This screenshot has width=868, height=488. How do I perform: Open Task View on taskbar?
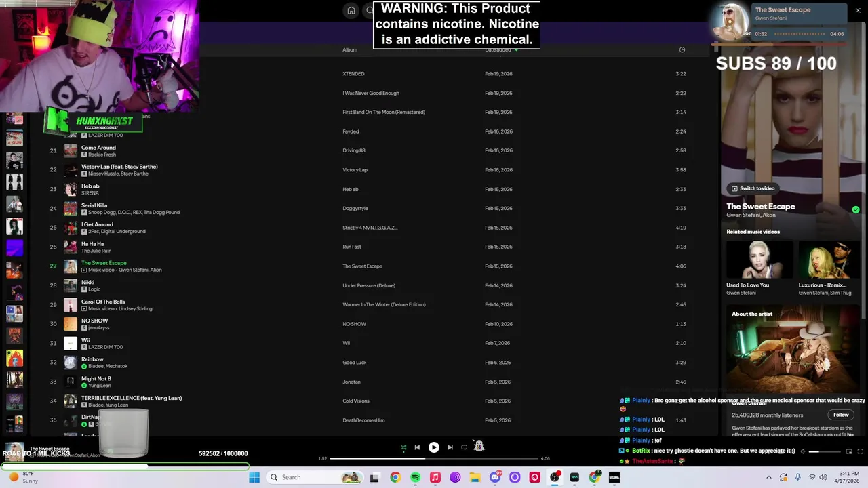374,477
